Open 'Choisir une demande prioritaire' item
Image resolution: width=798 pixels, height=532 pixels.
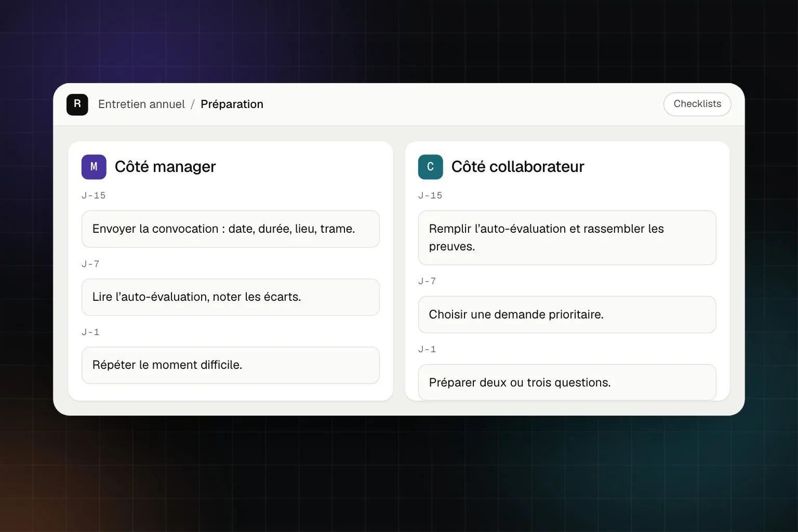pos(567,314)
